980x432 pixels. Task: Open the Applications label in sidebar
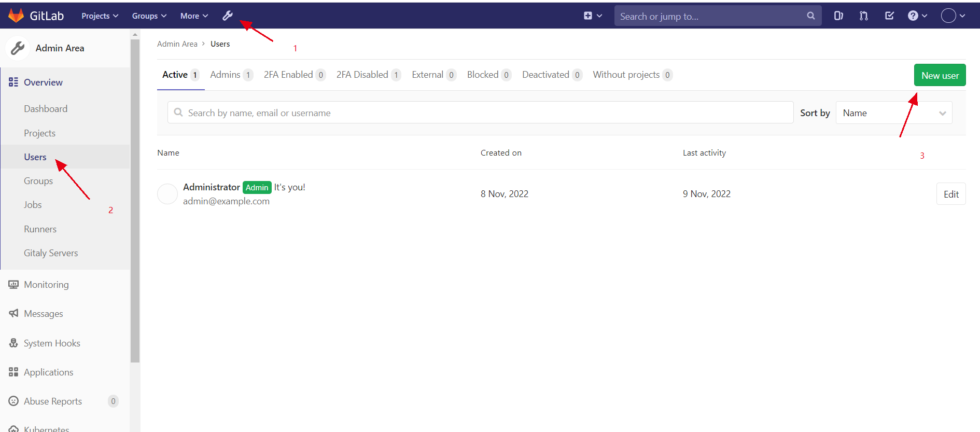[x=49, y=372]
